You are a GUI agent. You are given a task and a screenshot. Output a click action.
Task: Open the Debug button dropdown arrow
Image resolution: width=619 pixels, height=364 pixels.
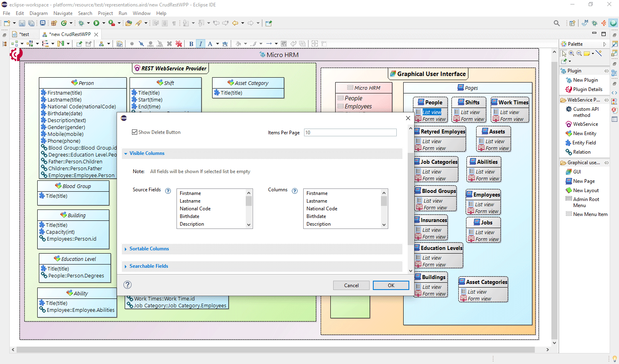tap(88, 23)
